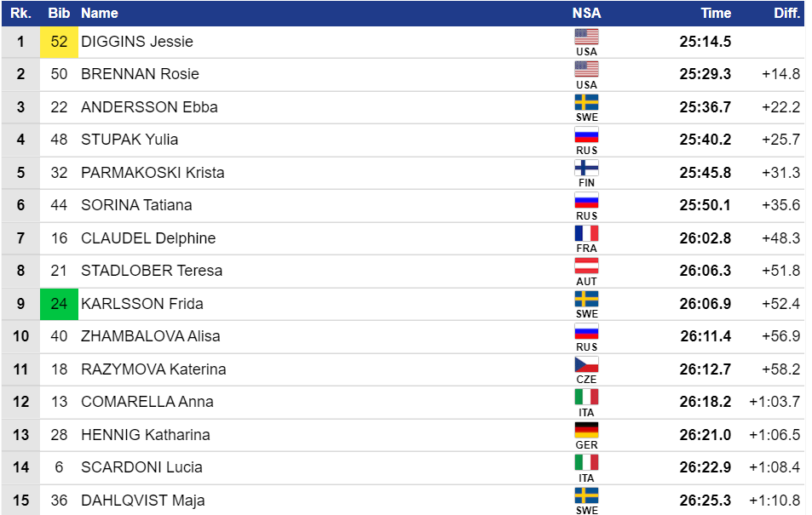Image resolution: width=812 pixels, height=515 pixels.
Task: Click the Italian flag for Lucia Scardoni
Action: [x=586, y=462]
